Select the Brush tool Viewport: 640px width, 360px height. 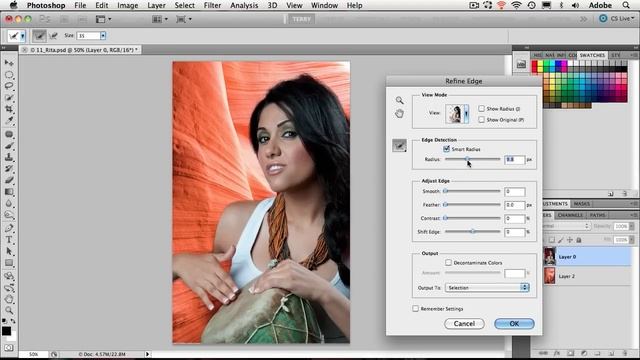pos(9,145)
